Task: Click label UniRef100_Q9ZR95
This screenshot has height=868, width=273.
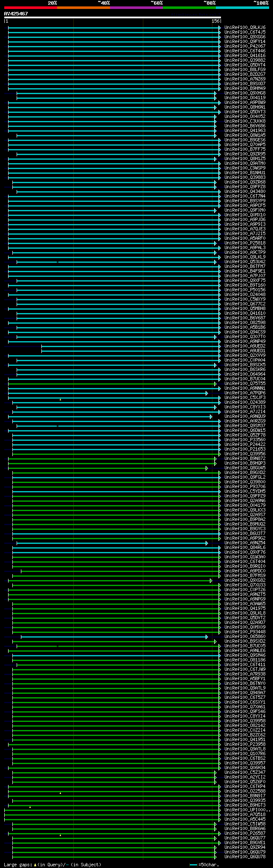Action: pyautogui.click(x=245, y=154)
